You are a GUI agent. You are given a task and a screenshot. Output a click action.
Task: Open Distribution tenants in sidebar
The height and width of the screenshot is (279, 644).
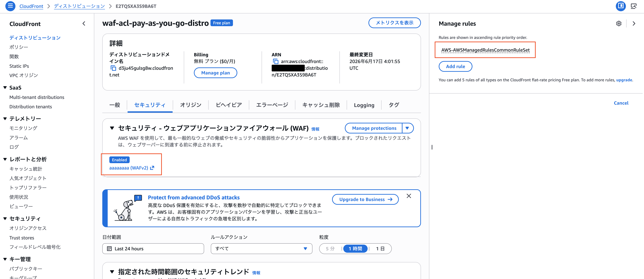click(31, 106)
